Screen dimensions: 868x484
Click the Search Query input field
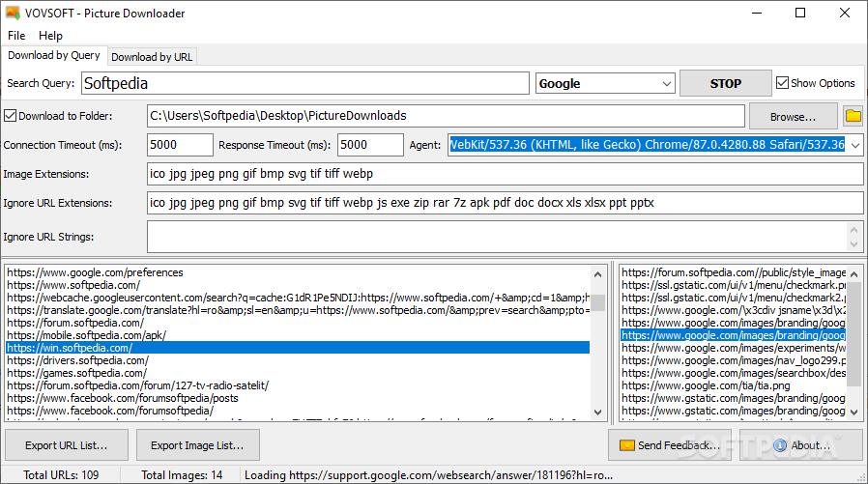(305, 83)
